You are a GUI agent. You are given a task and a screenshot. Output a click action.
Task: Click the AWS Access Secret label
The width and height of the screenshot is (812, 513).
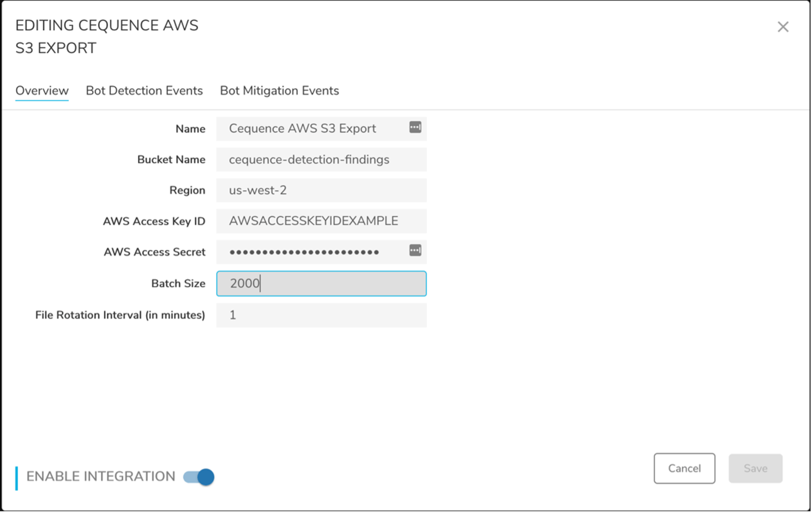pyautogui.click(x=155, y=252)
